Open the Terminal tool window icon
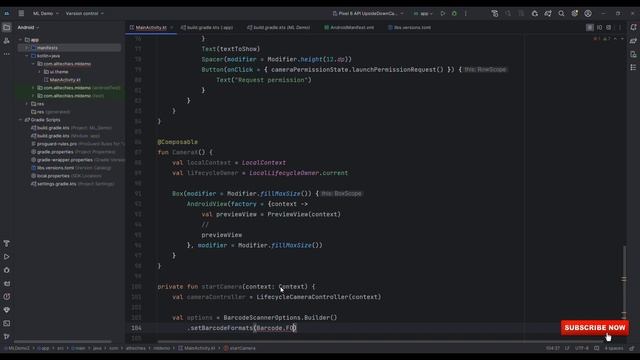This screenshot has width=640, height=360. [x=7, y=323]
